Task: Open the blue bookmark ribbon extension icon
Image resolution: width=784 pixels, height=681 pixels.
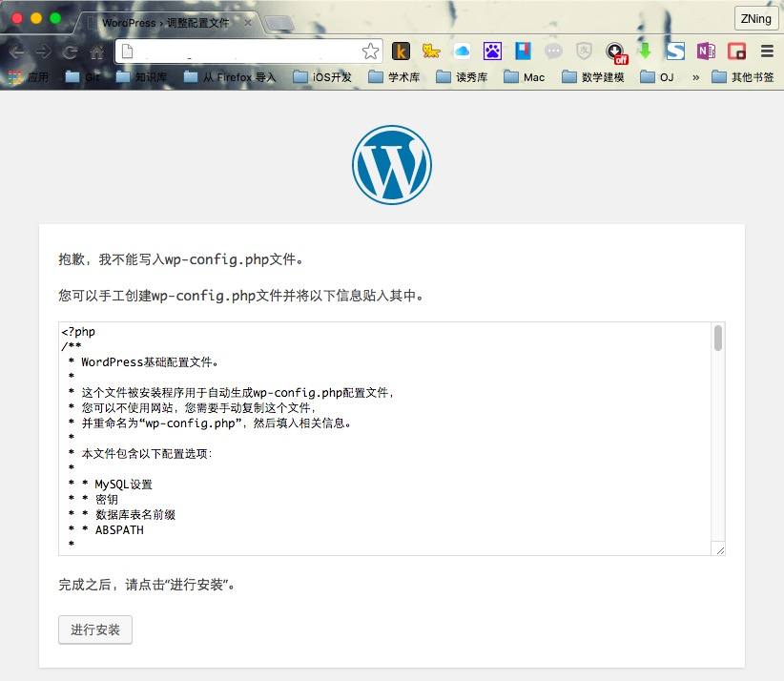Action: (523, 51)
